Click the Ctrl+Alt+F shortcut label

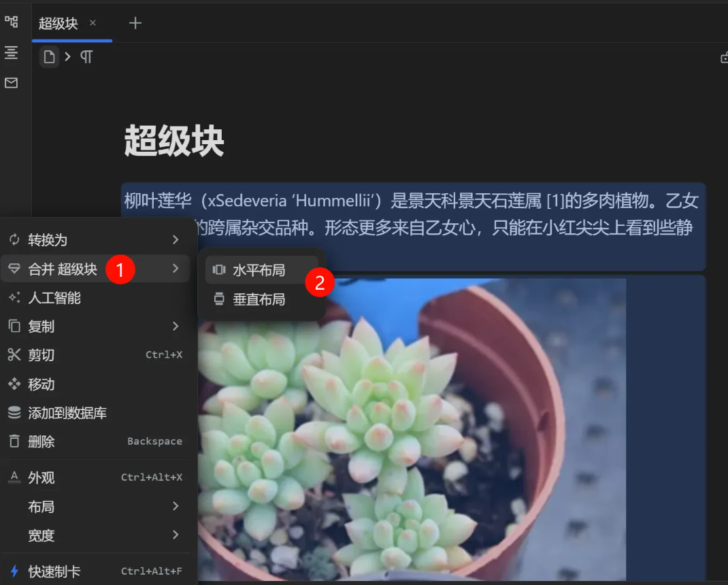pos(152,571)
